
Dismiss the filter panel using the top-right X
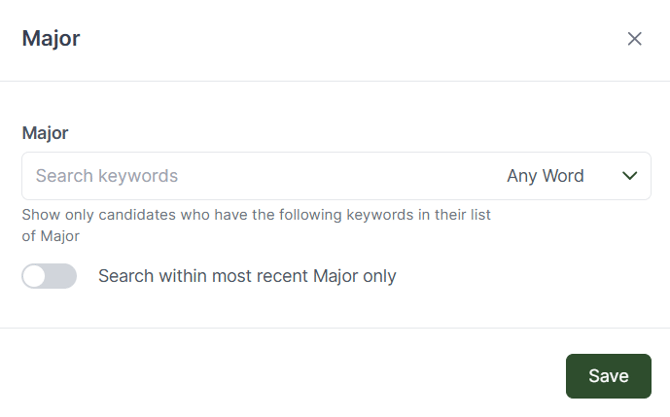[634, 39]
